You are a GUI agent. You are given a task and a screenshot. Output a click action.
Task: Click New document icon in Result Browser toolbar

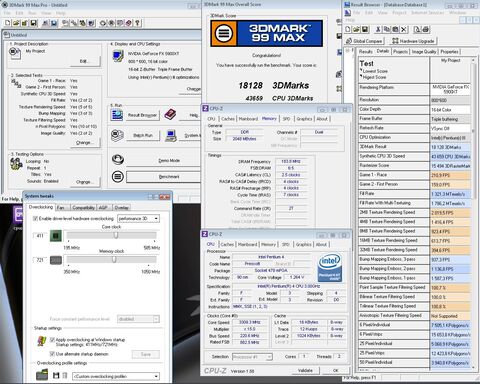tap(348, 29)
